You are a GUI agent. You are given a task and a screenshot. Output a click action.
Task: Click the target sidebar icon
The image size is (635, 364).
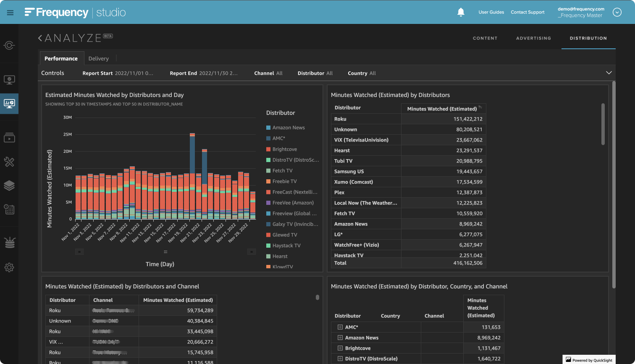coord(9,45)
